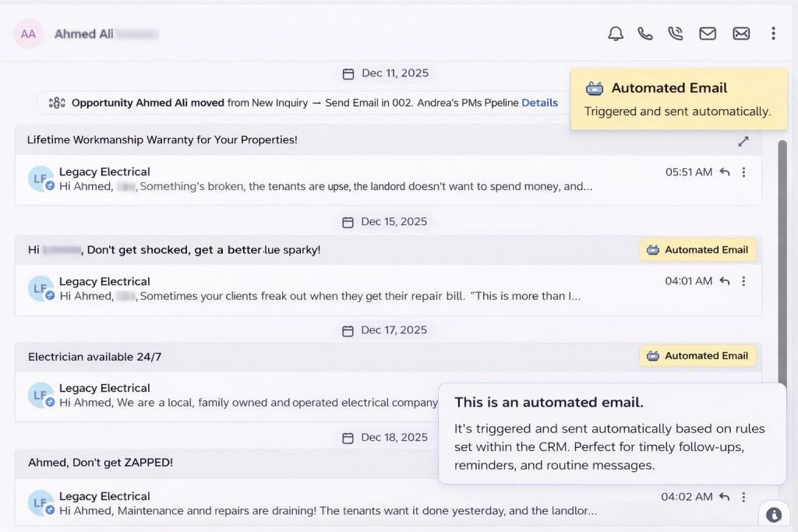Image resolution: width=798 pixels, height=532 pixels.
Task: Open more options for the 04:01 AM email
Action: [x=743, y=281]
